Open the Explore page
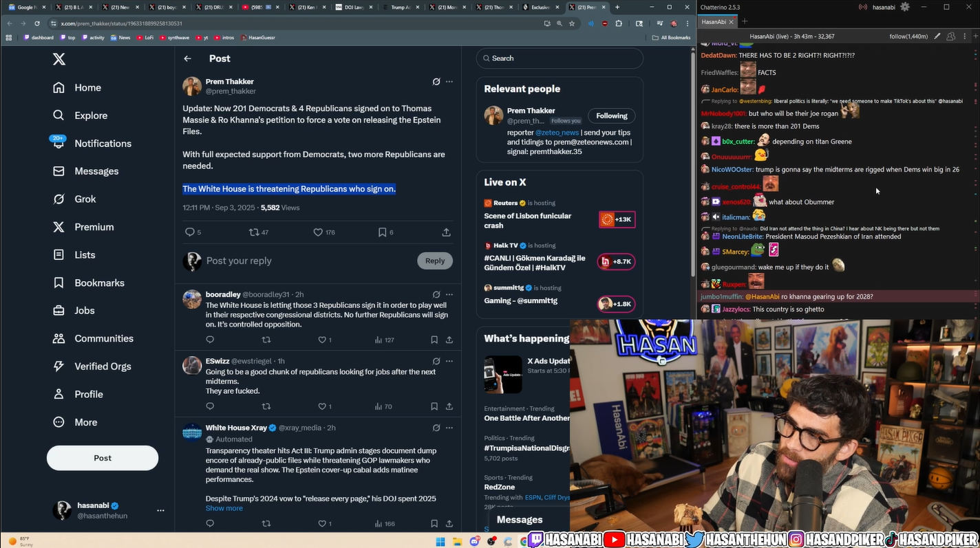Viewport: 980px width, 548px height. pos(80,116)
